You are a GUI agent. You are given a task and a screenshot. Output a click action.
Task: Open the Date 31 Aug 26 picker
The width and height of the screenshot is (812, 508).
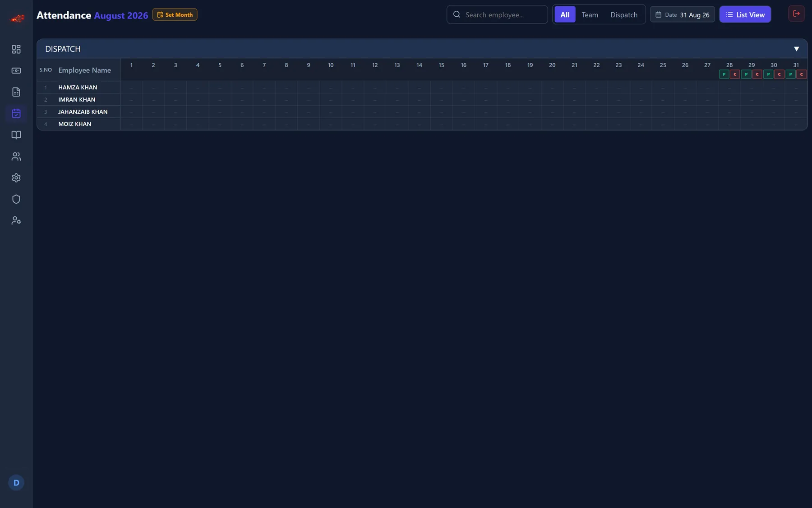pyautogui.click(x=682, y=14)
